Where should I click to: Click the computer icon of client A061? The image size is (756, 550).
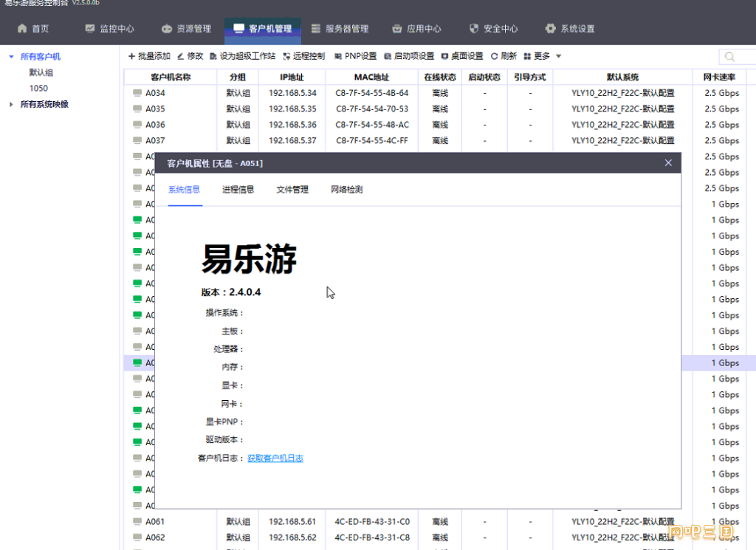click(x=137, y=521)
